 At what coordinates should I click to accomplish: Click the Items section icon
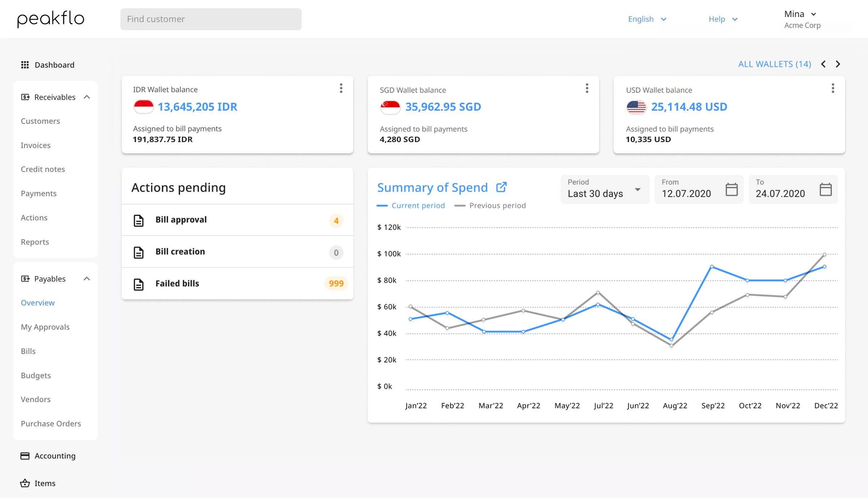[25, 483]
